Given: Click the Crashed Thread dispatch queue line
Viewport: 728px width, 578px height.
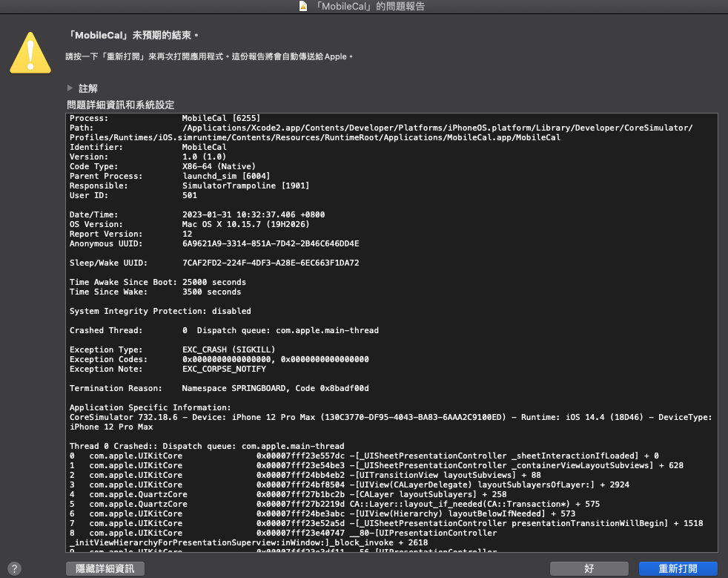Looking at the screenshot, I should 224,330.
